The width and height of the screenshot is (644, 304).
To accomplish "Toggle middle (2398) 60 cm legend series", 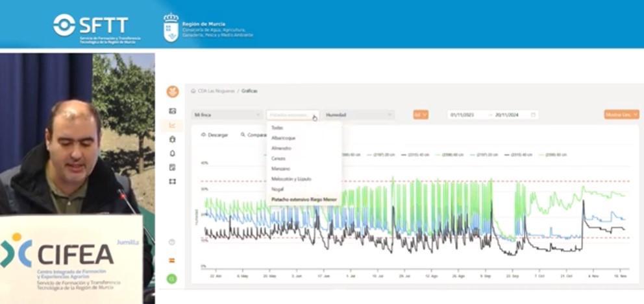I will click(x=449, y=155).
